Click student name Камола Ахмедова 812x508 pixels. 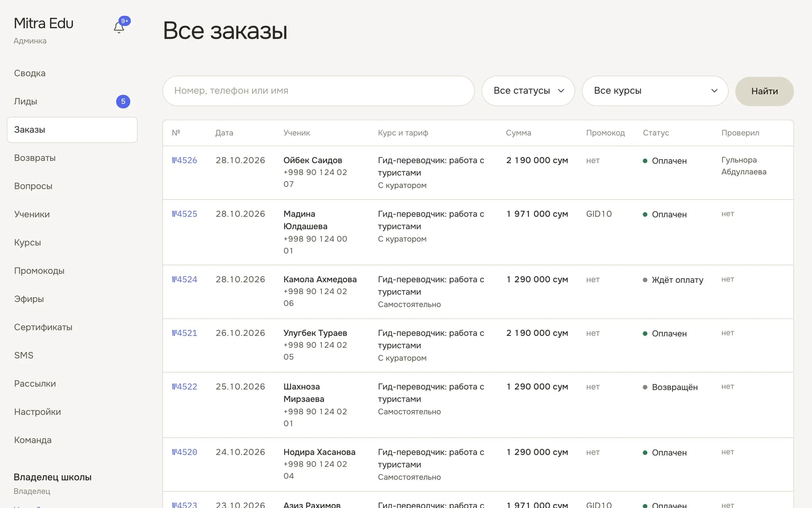[320, 279]
